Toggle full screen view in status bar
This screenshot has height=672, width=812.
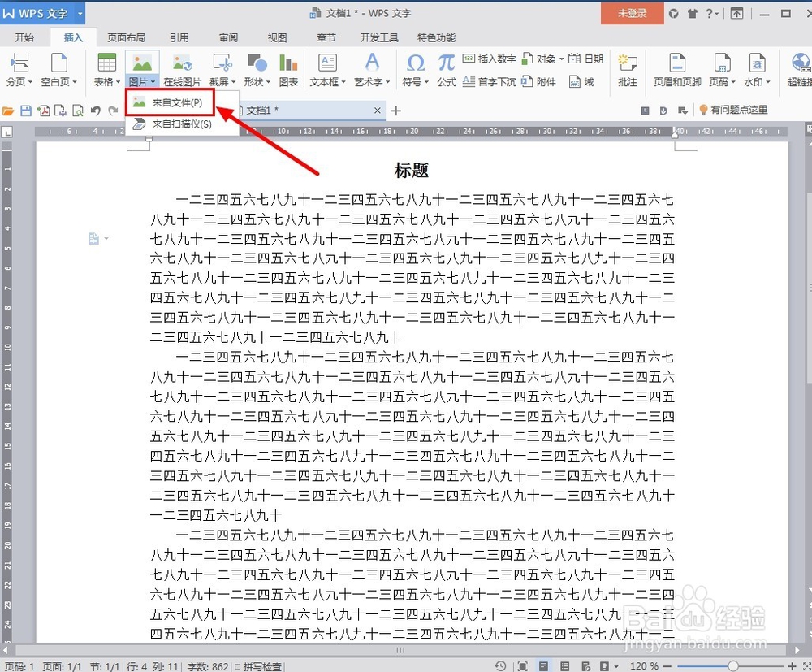pos(522,666)
